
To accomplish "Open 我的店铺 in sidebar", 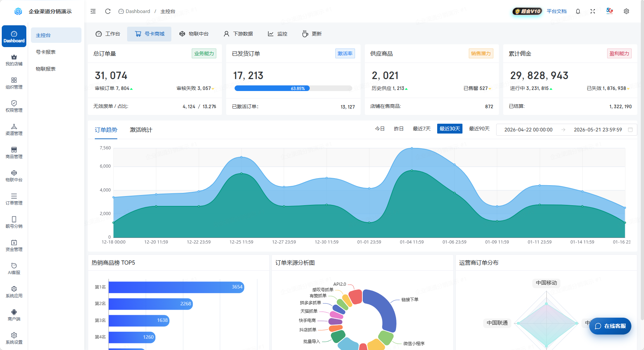I will [x=14, y=60].
